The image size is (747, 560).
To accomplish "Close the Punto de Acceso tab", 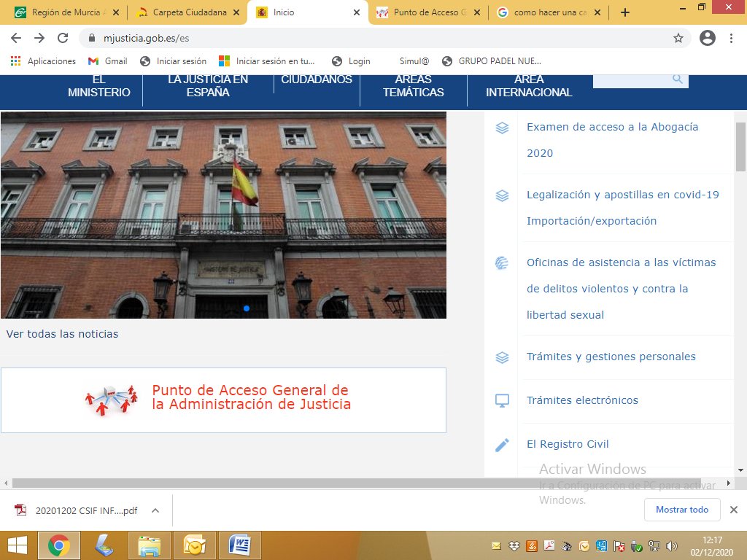I will click(x=477, y=13).
